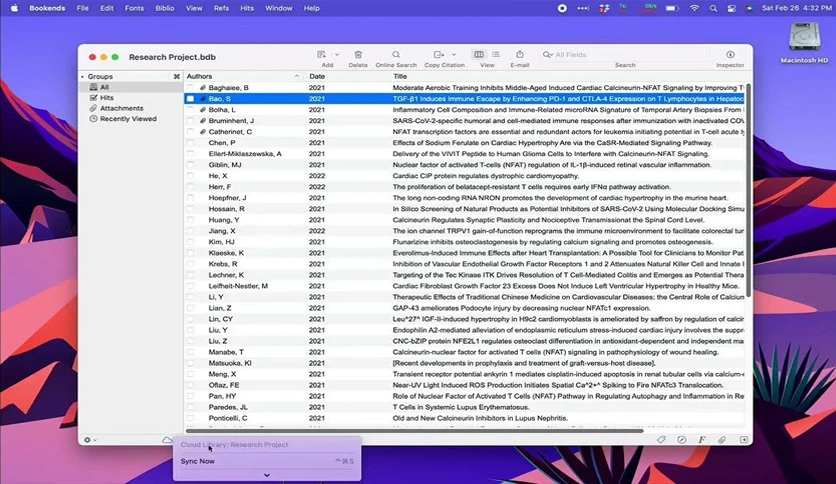The height and width of the screenshot is (484, 836).
Task: Open the gear action menu
Action: [90, 440]
